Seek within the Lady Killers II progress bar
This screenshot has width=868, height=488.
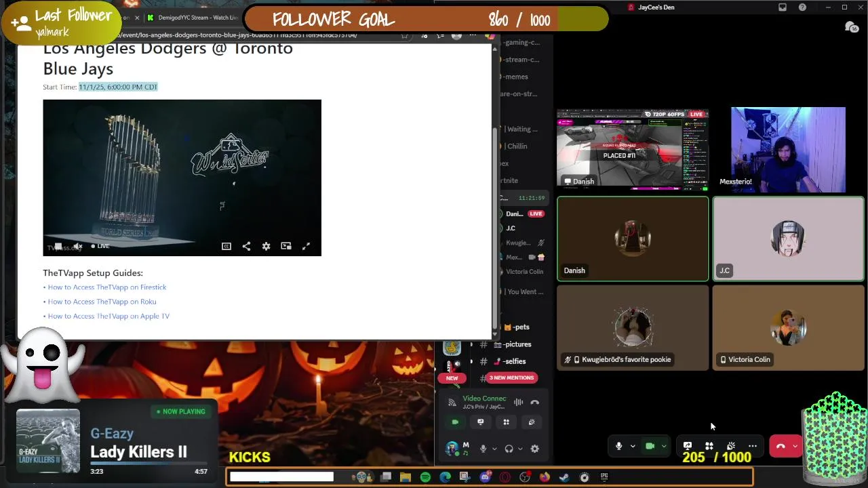pos(149,464)
